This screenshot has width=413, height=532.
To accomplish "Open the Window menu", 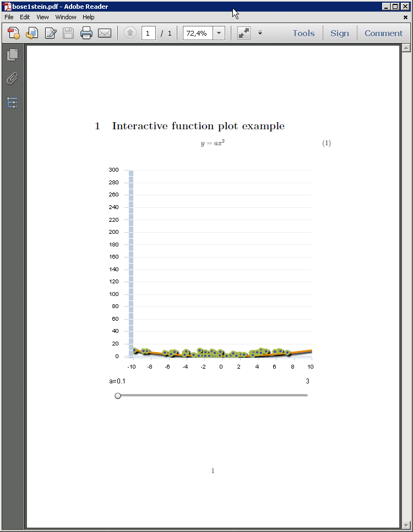I will [66, 17].
